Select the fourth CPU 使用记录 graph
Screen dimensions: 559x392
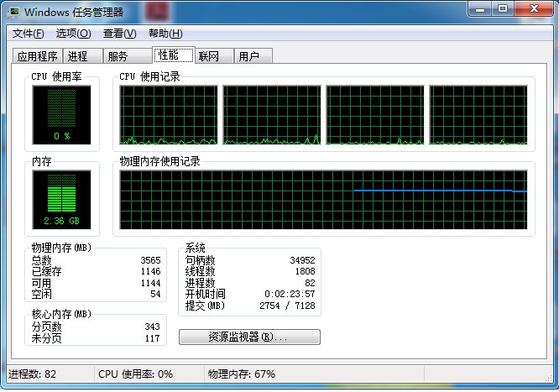pos(478,115)
